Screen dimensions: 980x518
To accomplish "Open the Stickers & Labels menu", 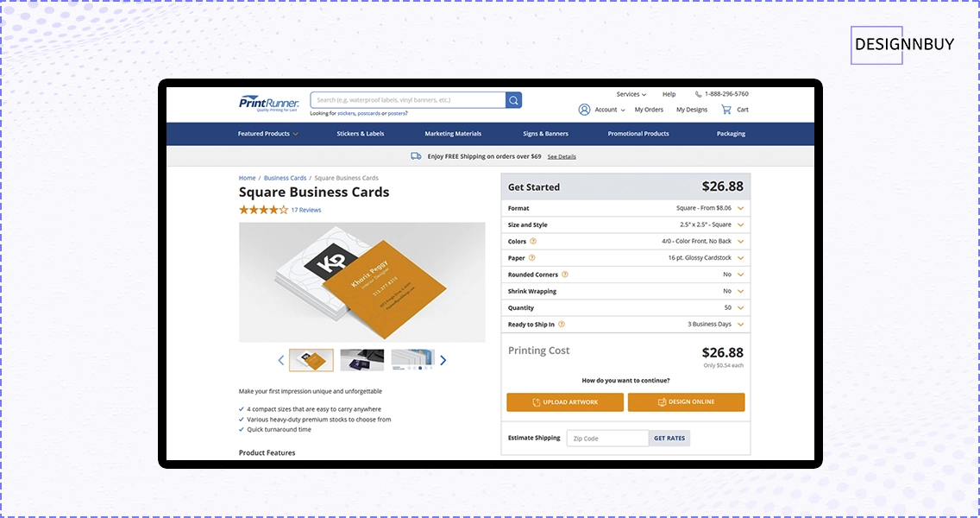I will click(x=361, y=134).
